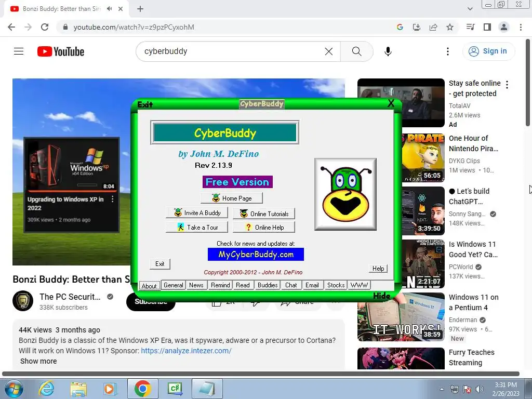This screenshot has height=399, width=532.
Task: Switch to the News tab in CyberBuddy
Action: point(196,285)
